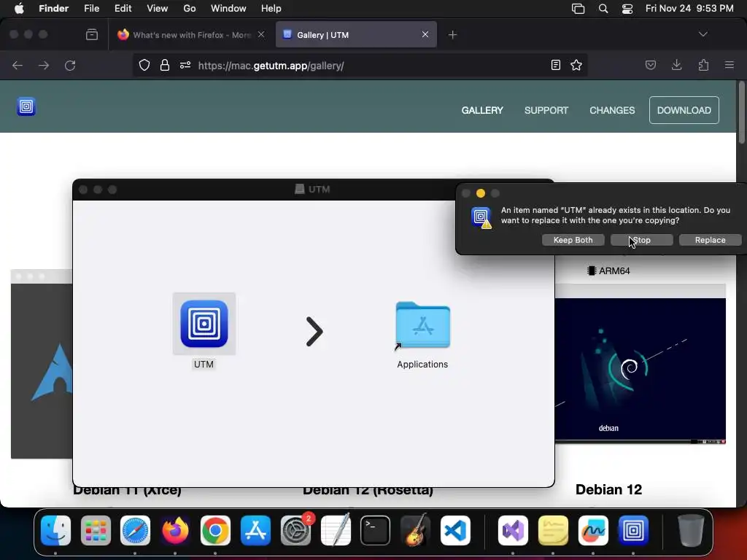Select the Gallery | UTM browser tab
Viewport: 747px width, 560px height.
[x=356, y=35]
